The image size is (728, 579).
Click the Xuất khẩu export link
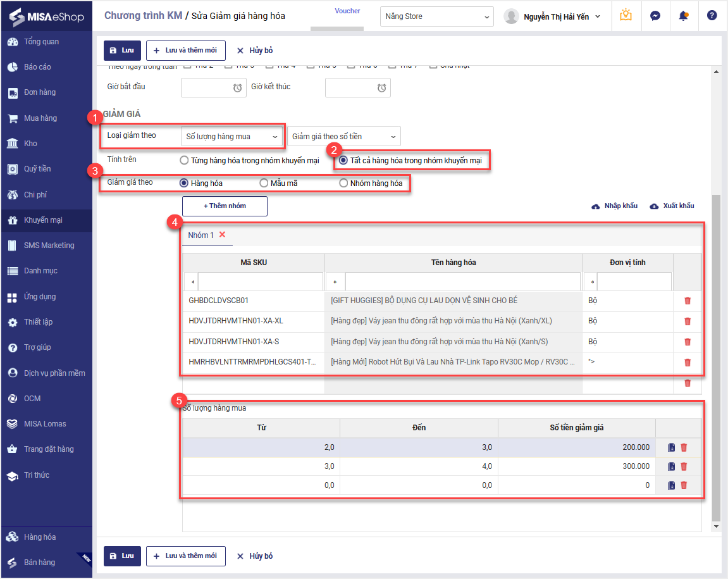(672, 206)
